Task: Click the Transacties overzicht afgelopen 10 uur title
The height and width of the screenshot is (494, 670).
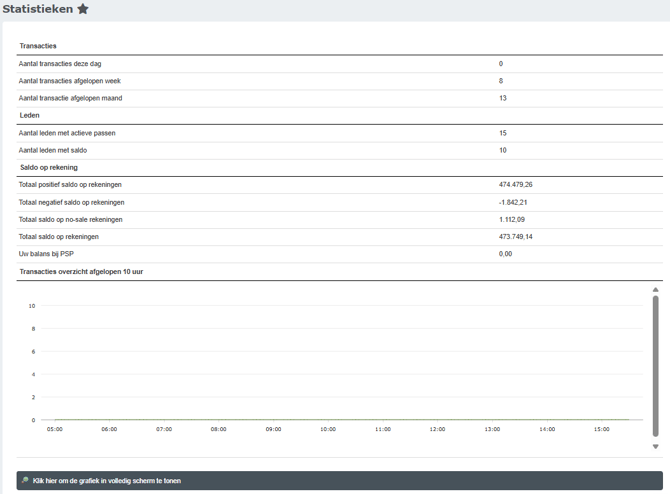Action: (x=81, y=271)
